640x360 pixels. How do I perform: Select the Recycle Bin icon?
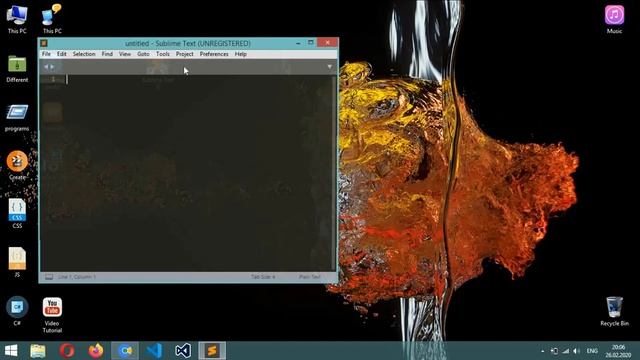click(614, 311)
